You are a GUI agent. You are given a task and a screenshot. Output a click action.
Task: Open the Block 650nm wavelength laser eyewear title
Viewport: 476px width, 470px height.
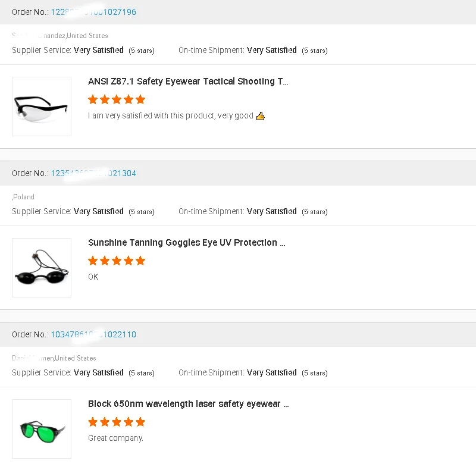[188, 404]
